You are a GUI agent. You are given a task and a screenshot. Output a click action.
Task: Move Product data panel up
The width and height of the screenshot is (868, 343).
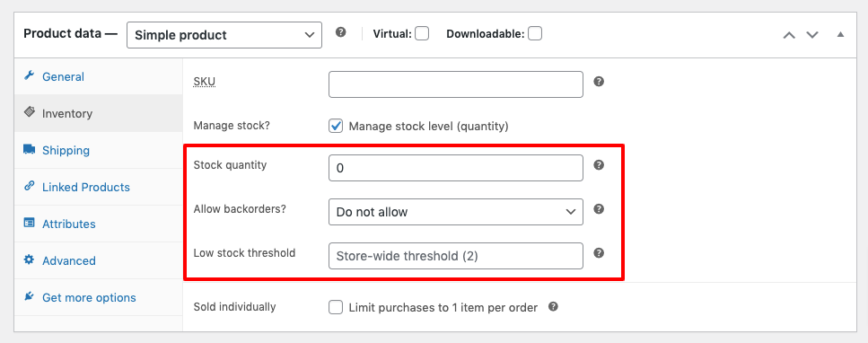click(x=789, y=35)
